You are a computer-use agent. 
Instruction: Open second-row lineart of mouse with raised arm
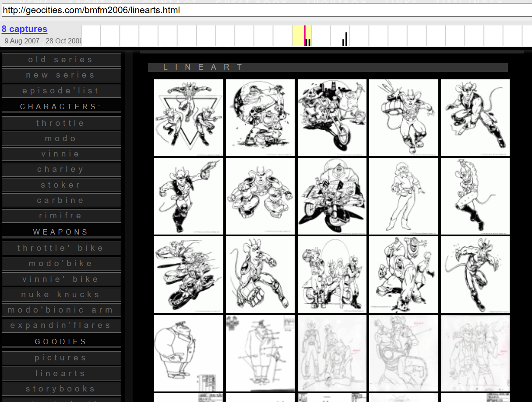(x=476, y=196)
